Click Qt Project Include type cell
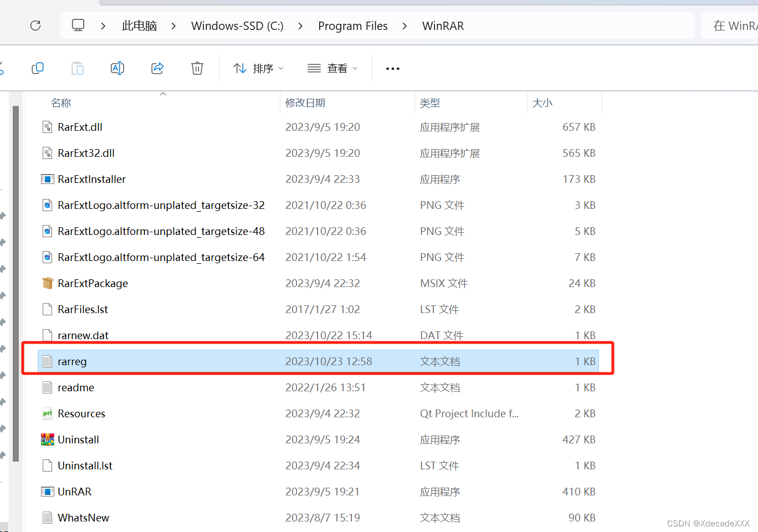The image size is (758, 532). pyautogui.click(x=469, y=413)
